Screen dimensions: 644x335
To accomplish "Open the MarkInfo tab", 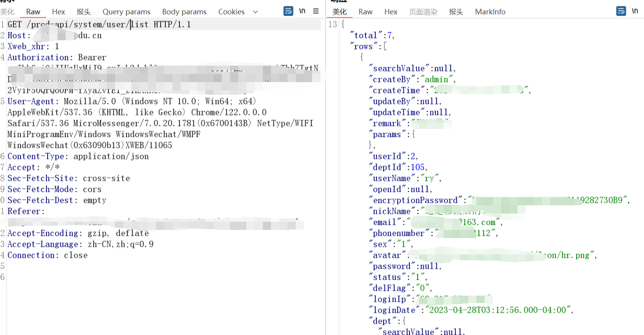I will pos(490,12).
